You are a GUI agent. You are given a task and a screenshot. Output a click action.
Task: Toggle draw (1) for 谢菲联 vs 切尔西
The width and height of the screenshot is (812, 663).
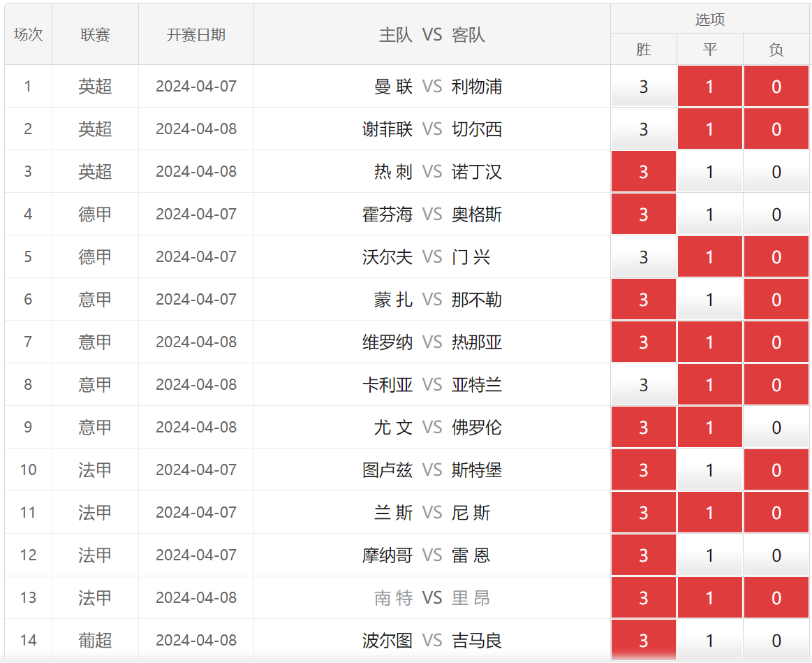(x=709, y=129)
